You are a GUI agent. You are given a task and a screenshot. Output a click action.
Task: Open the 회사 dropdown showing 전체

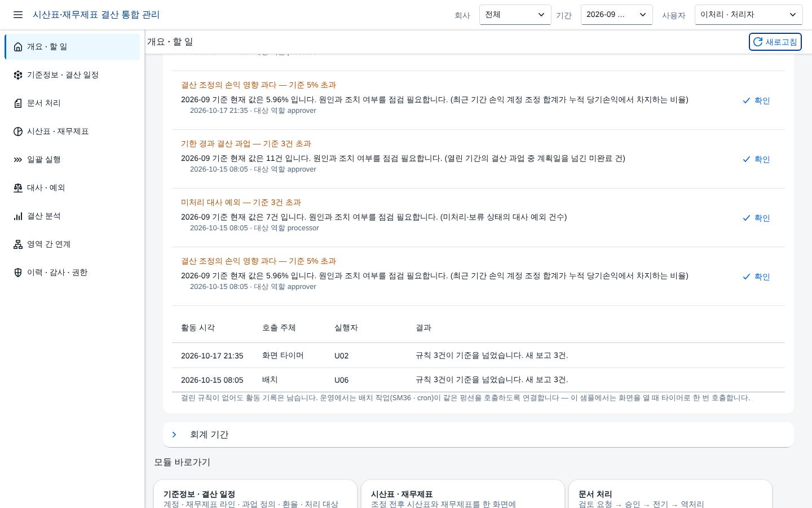[x=515, y=15]
